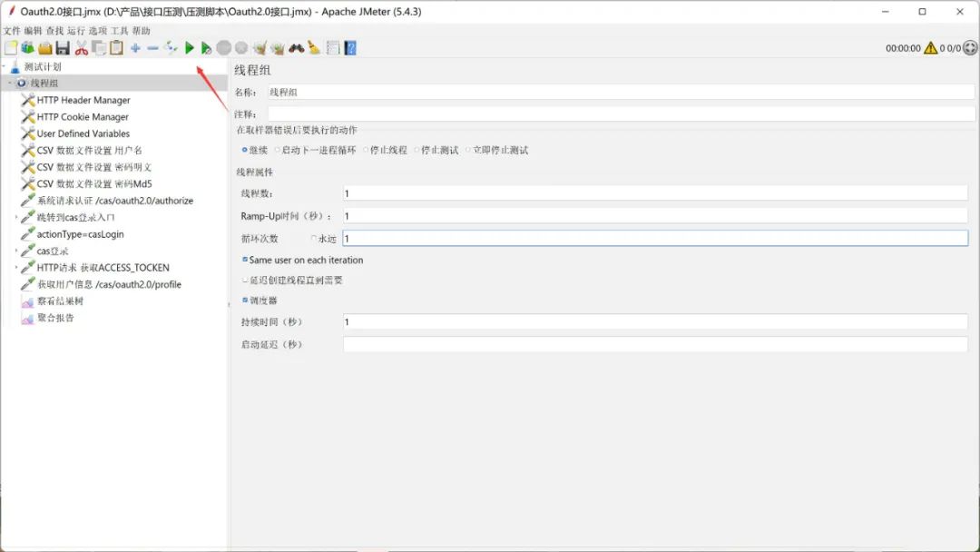Viewport: 980px width, 552px height.
Task: Open the Templates toolbar icon
Action: 27,48
